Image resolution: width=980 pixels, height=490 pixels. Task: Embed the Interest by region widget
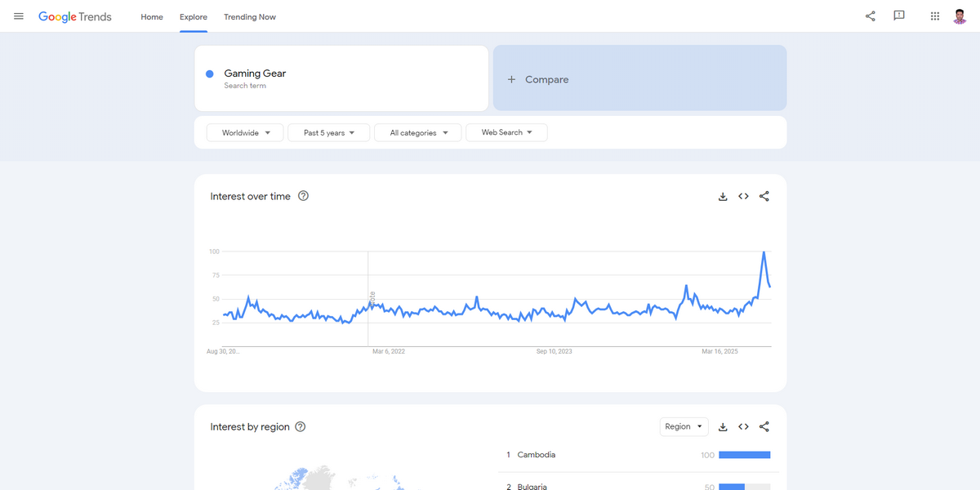coord(743,427)
